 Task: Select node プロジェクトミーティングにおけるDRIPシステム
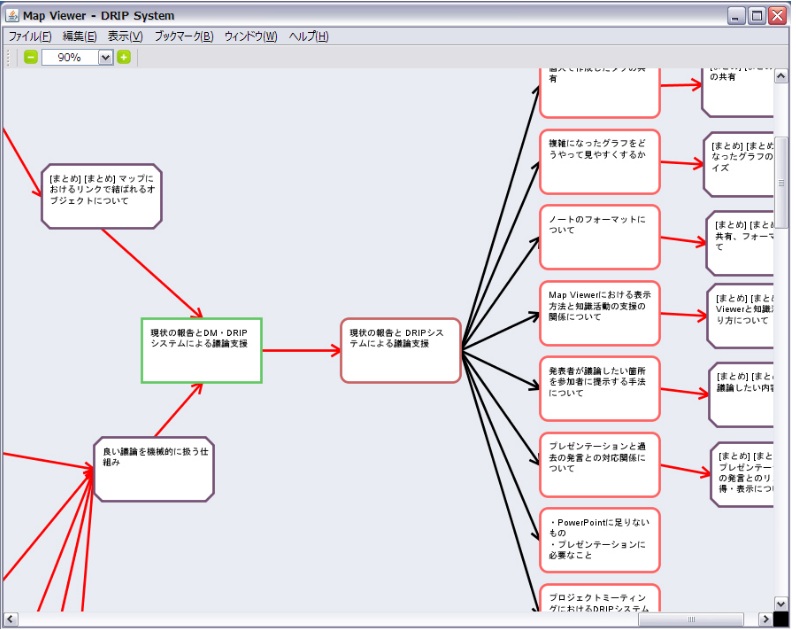(x=600, y=598)
